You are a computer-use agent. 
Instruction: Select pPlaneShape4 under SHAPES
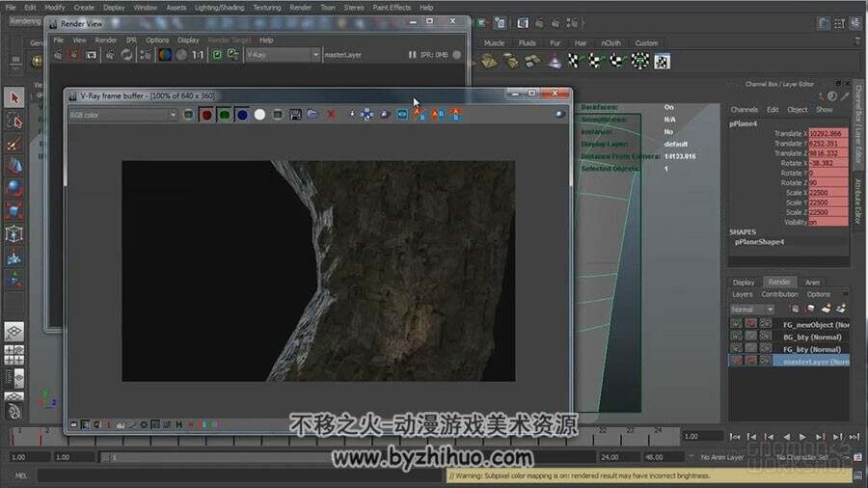point(760,242)
